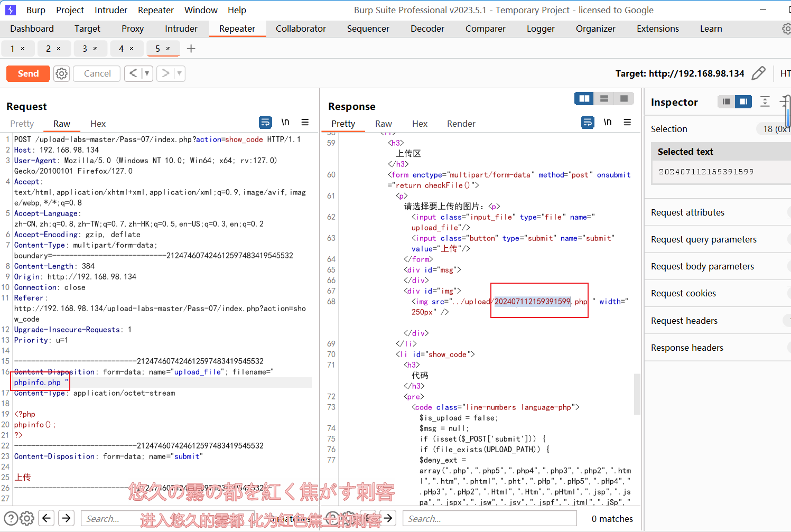Switch response view to Render
Image resolution: width=791 pixels, height=532 pixels.
tap(461, 124)
